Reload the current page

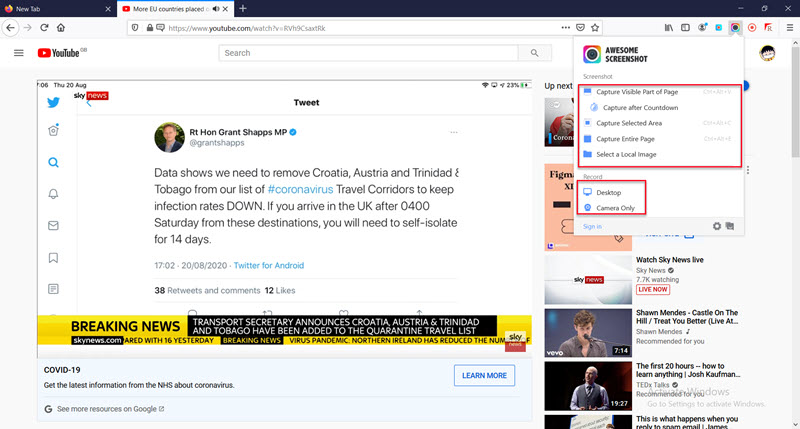click(44, 28)
